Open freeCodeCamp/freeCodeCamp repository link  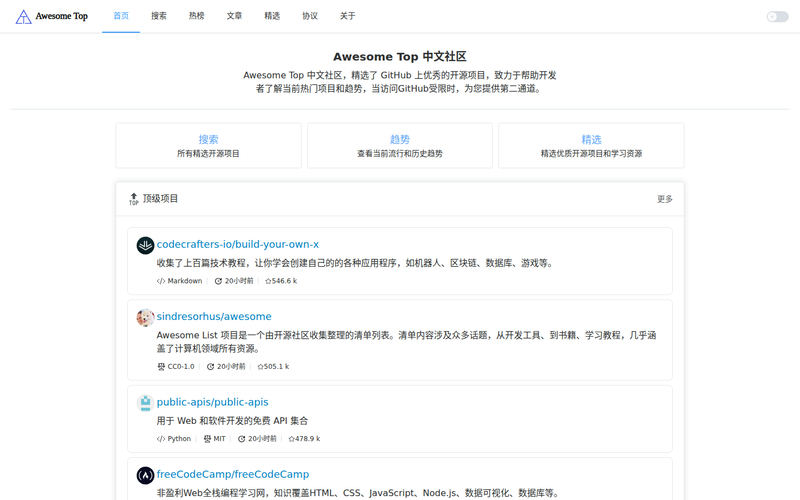(233, 474)
